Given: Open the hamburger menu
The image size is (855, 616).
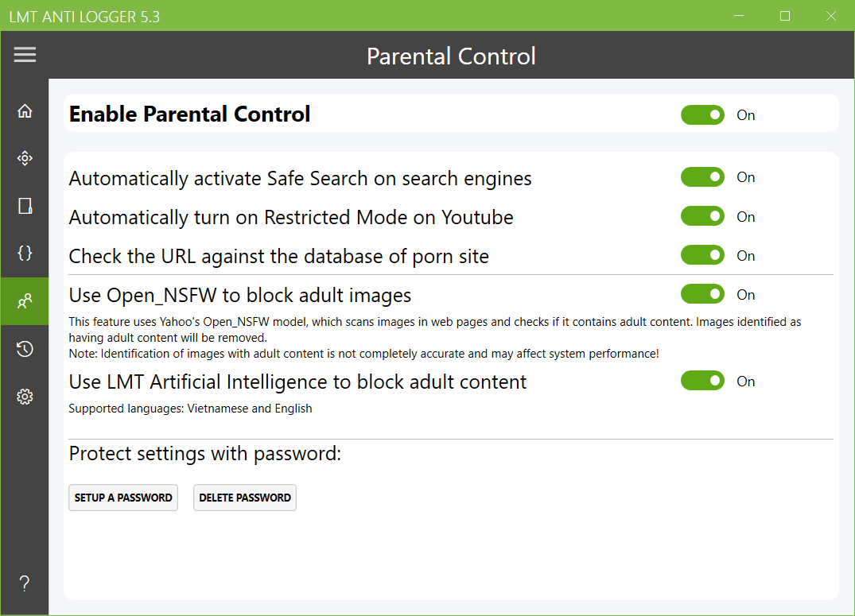Looking at the screenshot, I should tap(25, 55).
